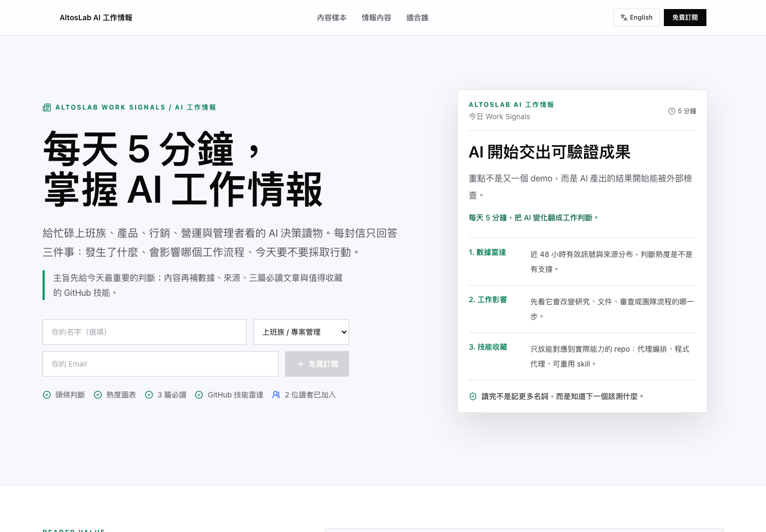Click the check icon beside 頭條判斷
The width and height of the screenshot is (766, 532).
coord(47,395)
